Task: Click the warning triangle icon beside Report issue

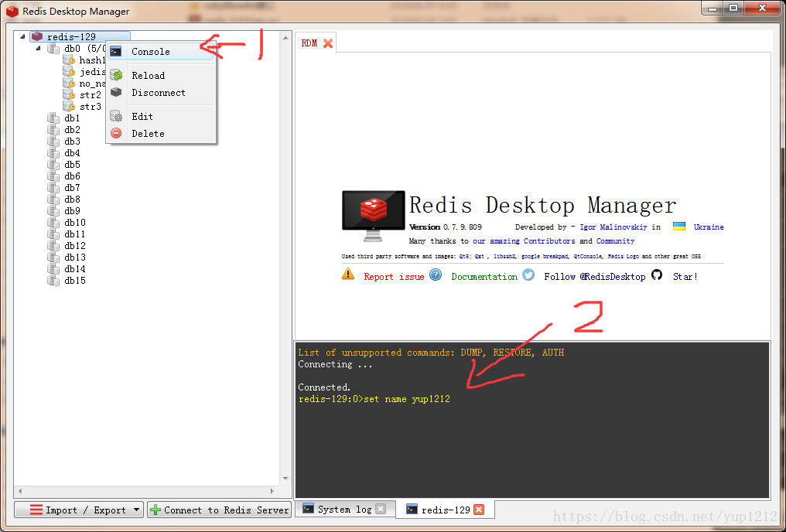Action: coord(347,274)
